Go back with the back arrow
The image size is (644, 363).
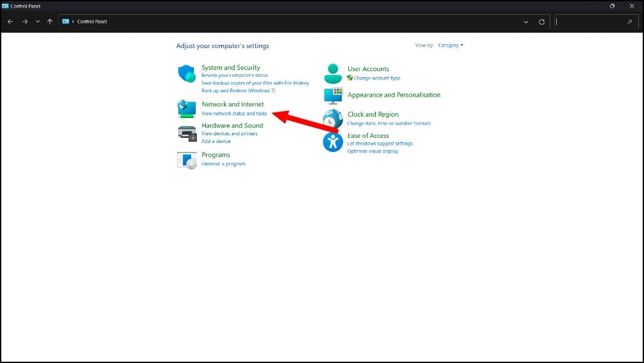(10, 22)
